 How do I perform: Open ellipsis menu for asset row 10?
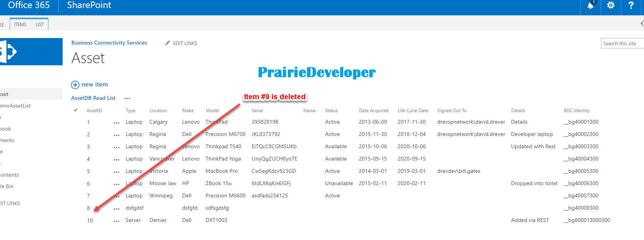[116, 221]
